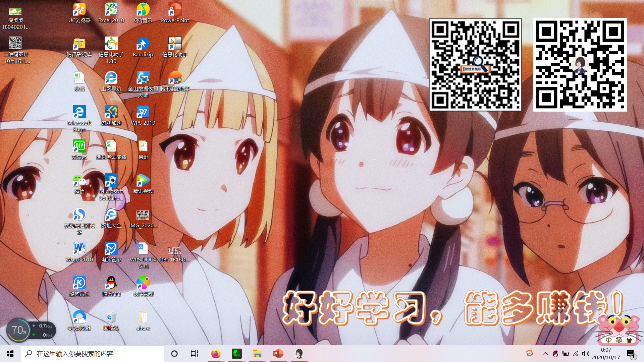Click the 0.7K/s network speed floating widget
The width and height of the screenshot is (644, 362).
pyautogui.click(x=43, y=330)
